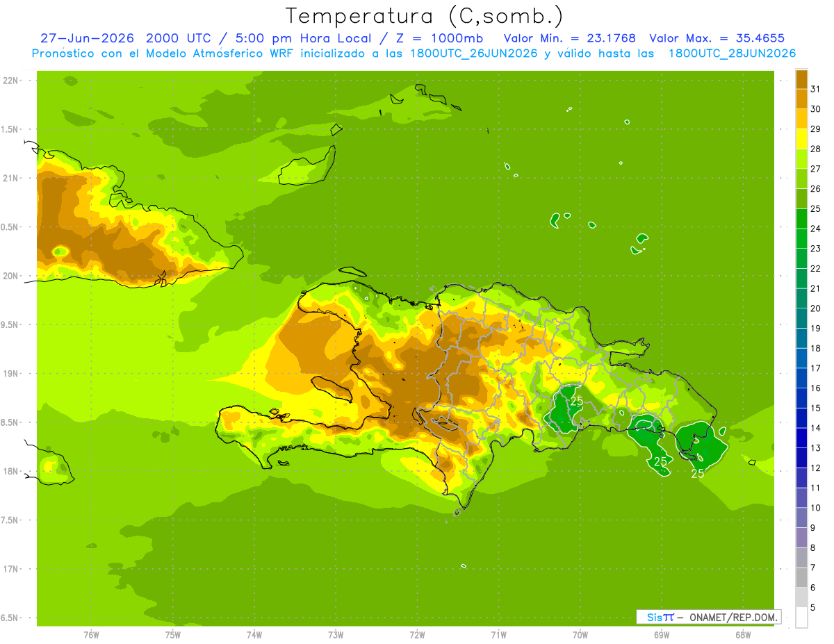Click the color band between 29 and 30
The height and width of the screenshot is (644, 834).
coord(801,119)
